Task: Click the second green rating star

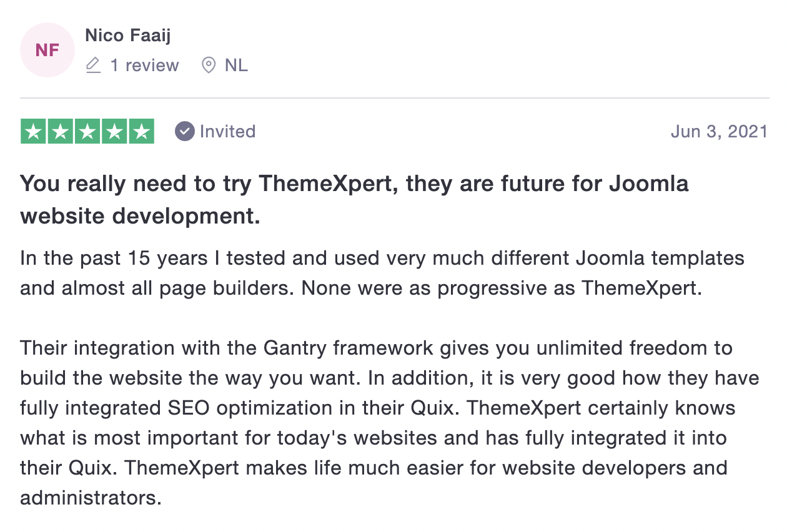Action: point(60,131)
